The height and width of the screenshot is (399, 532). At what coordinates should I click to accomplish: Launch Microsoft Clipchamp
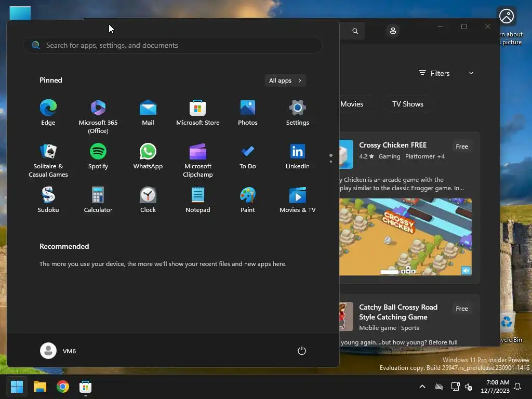tap(198, 161)
